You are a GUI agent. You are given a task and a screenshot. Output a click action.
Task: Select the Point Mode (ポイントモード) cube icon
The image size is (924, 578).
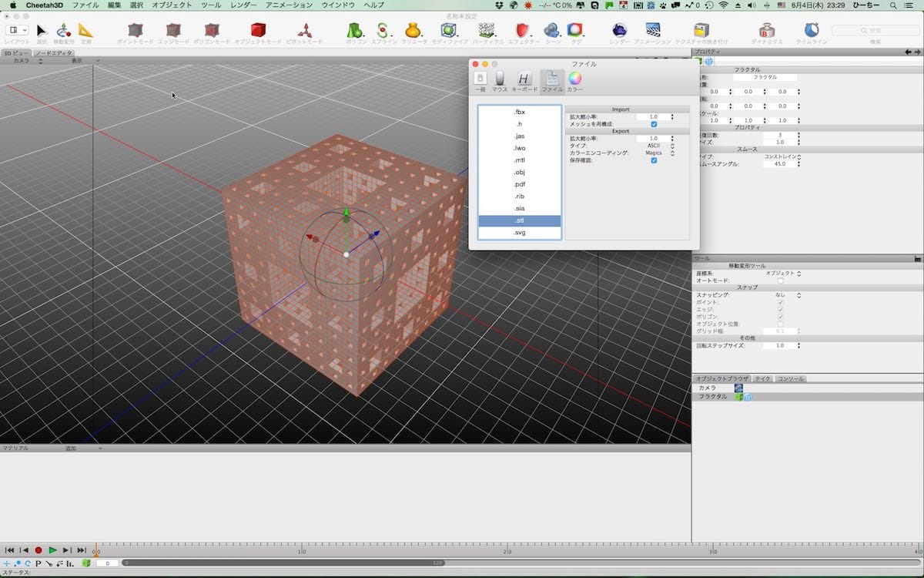tap(135, 30)
